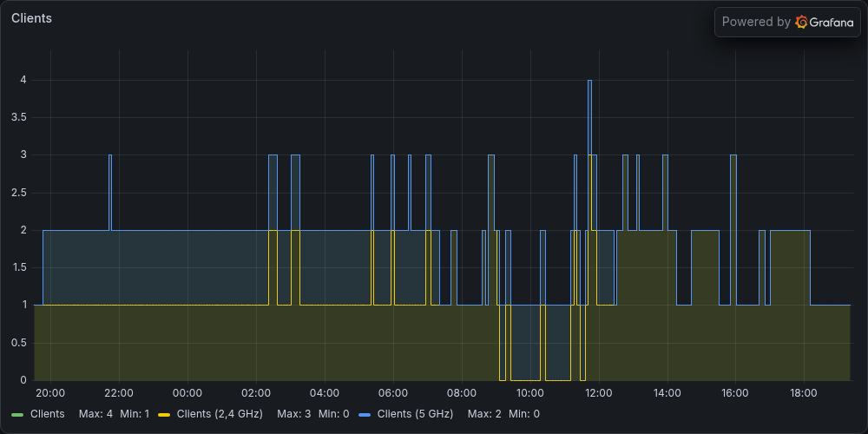
Task: Click the y-axis label 0.5
Action: point(21,343)
